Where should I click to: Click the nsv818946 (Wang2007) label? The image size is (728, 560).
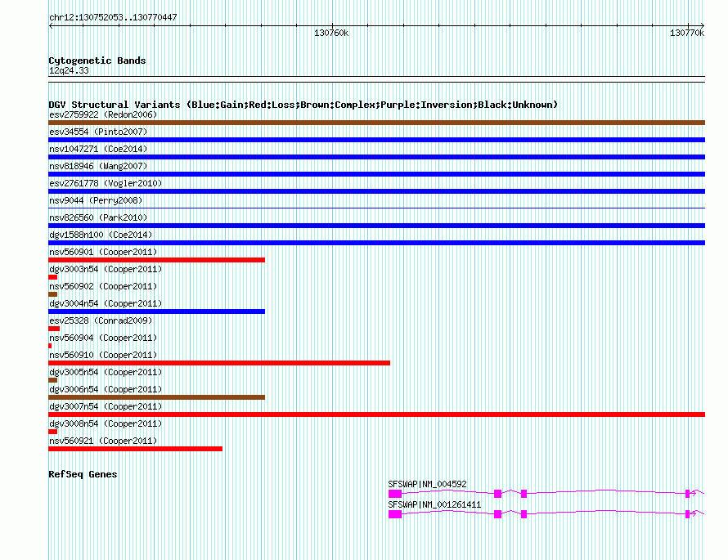tap(98, 166)
